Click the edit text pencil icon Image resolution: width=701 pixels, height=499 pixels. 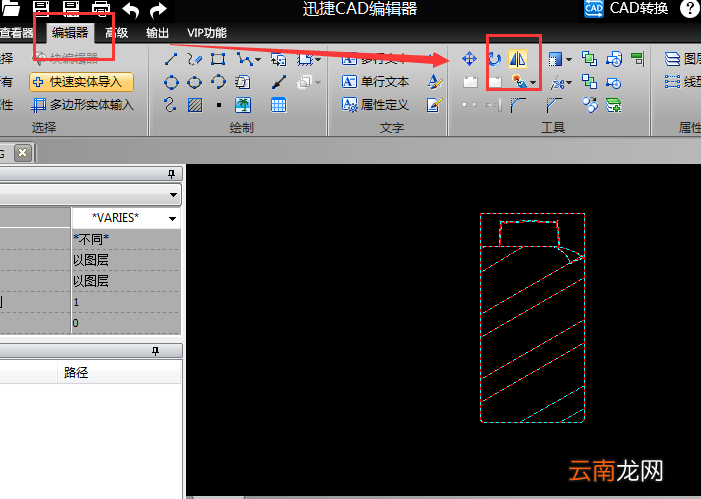(x=435, y=105)
